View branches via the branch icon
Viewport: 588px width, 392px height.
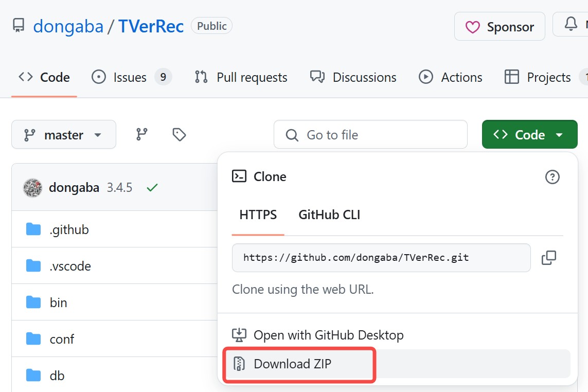click(141, 134)
